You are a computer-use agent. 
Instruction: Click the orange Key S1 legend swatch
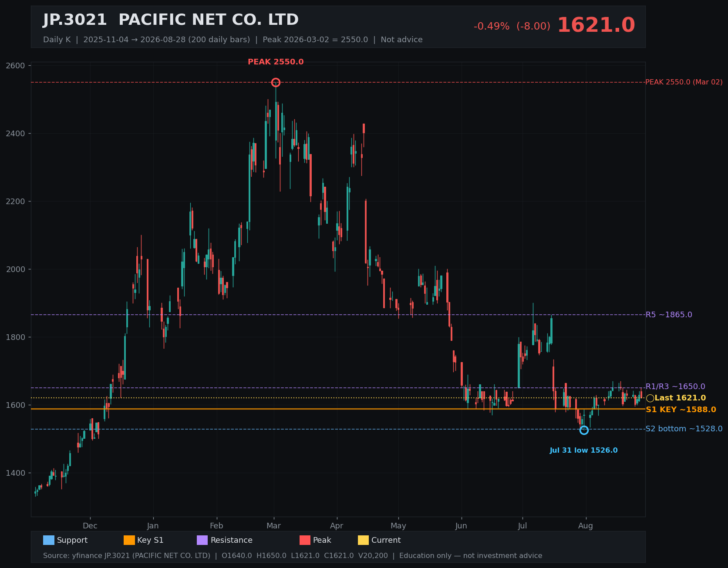click(129, 540)
